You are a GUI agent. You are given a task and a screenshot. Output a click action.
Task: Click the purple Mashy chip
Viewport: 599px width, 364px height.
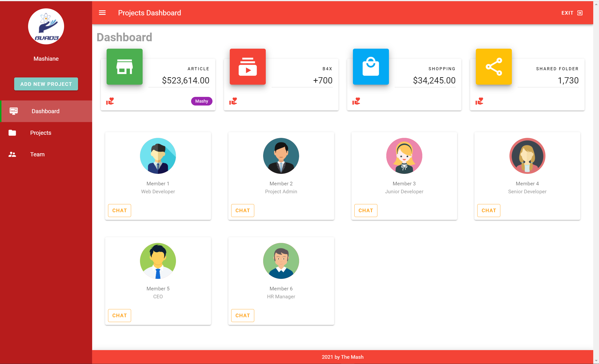[201, 101]
